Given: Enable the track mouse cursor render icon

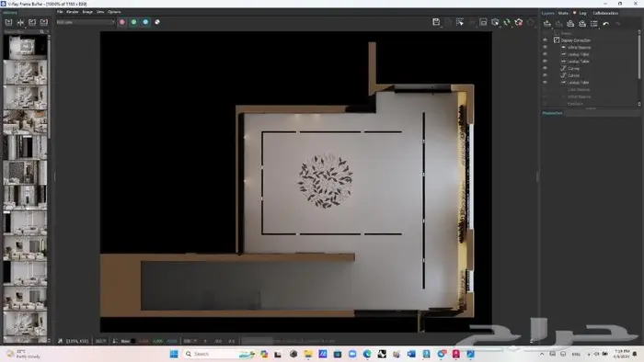Looking at the screenshot, I should coord(460,22).
